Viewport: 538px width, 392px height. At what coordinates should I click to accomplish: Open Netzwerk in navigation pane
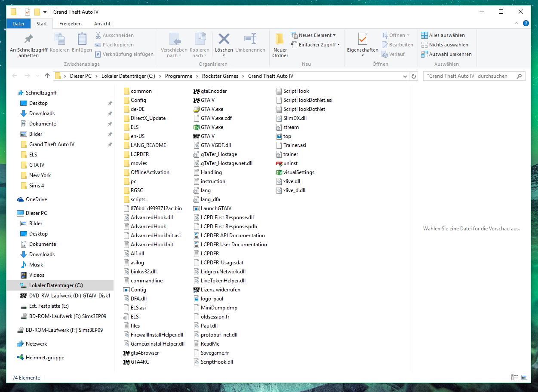pos(32,344)
